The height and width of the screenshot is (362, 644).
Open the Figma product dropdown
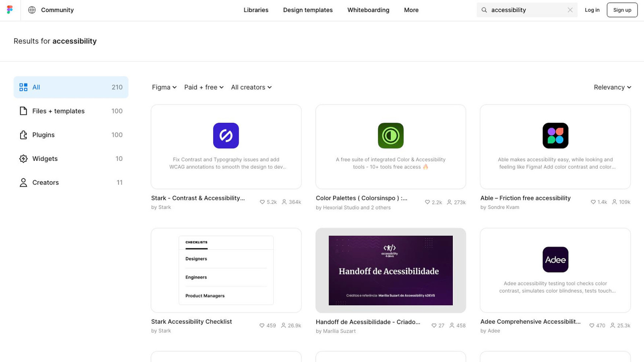click(x=164, y=87)
